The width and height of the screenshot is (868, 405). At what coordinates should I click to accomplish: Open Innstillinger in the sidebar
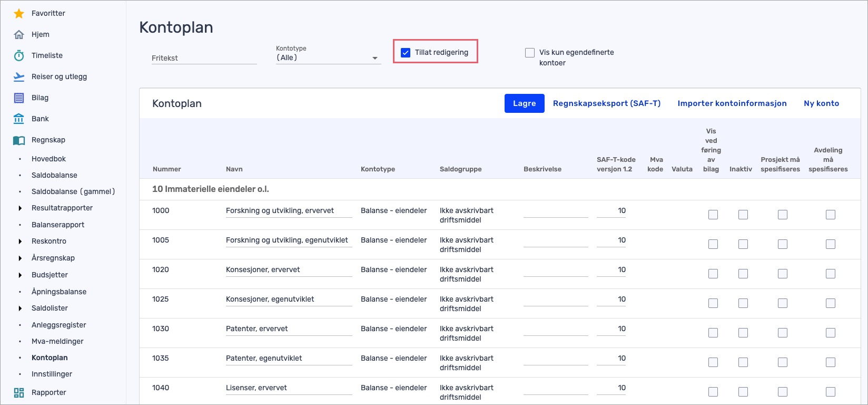52,374
